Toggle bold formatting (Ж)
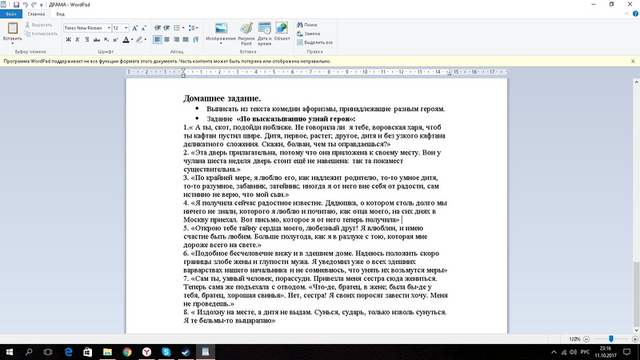Viewport: 640px width, 360px height. [68, 40]
